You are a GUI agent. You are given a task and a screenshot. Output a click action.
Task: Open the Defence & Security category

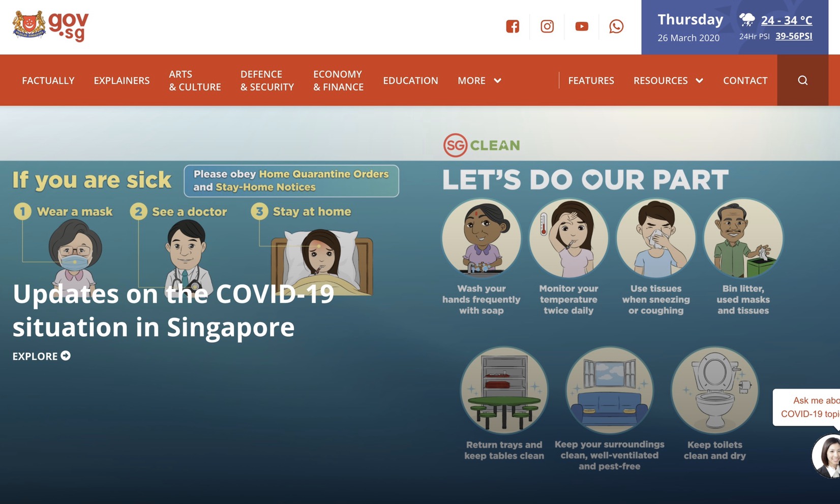pyautogui.click(x=267, y=80)
